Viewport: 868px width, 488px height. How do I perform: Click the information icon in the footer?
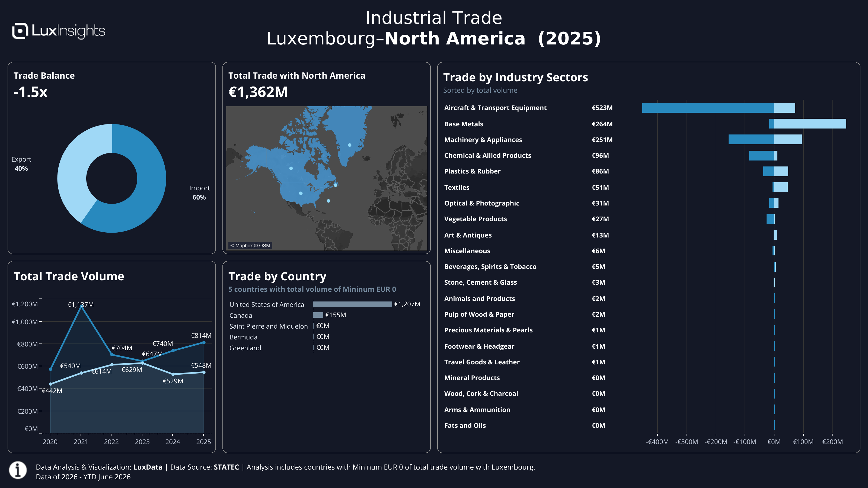(18, 470)
